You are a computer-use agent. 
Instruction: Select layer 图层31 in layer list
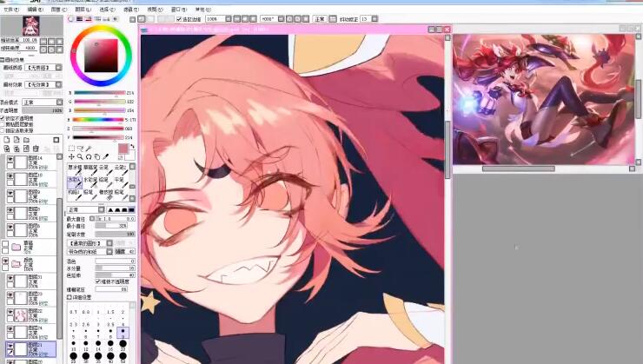[x=31, y=282]
